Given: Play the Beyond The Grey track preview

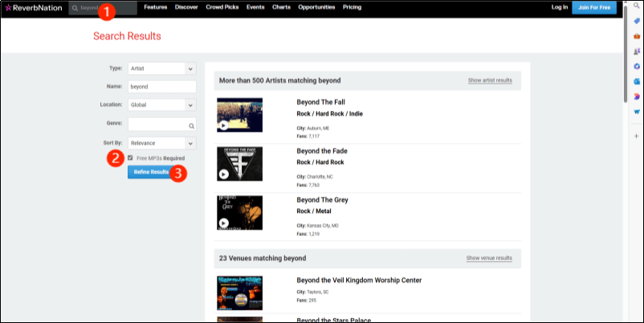Looking at the screenshot, I should (223, 223).
